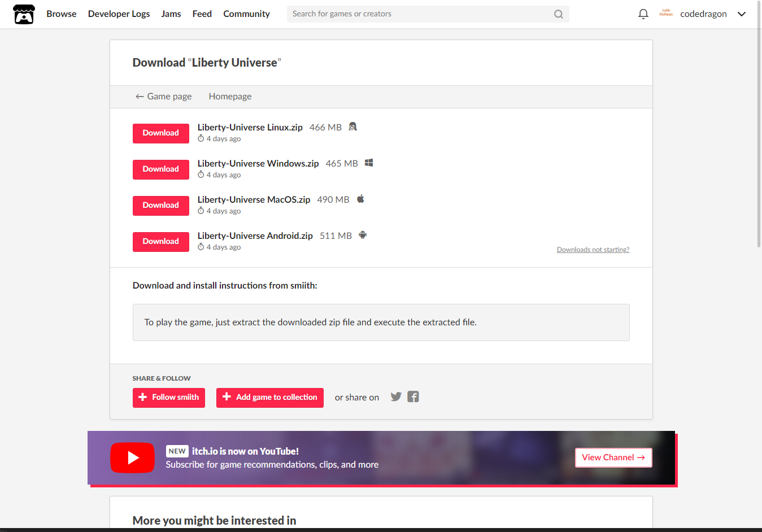Click the 466 MB file size

click(325, 128)
